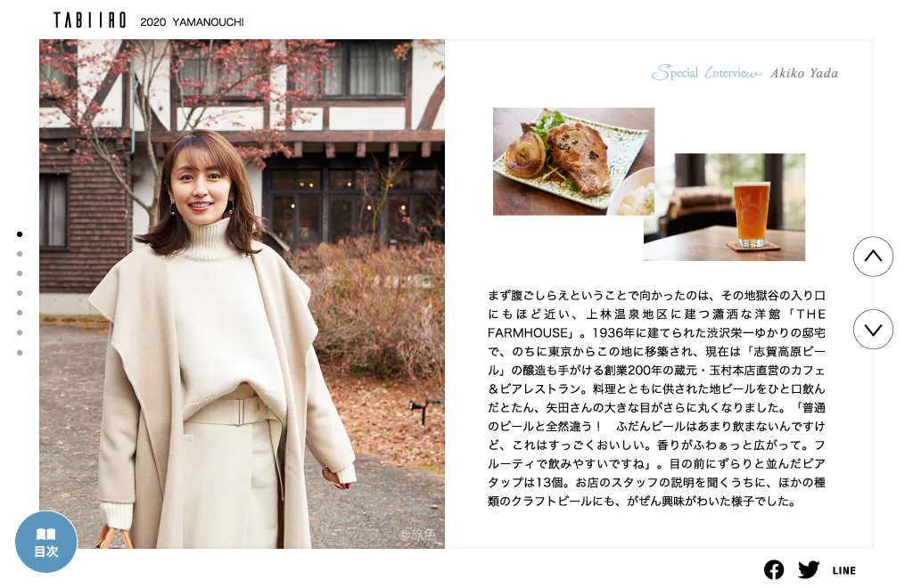Jump to the fifth page indicator dot
The height and width of the screenshot is (588, 913).
pos(20,313)
